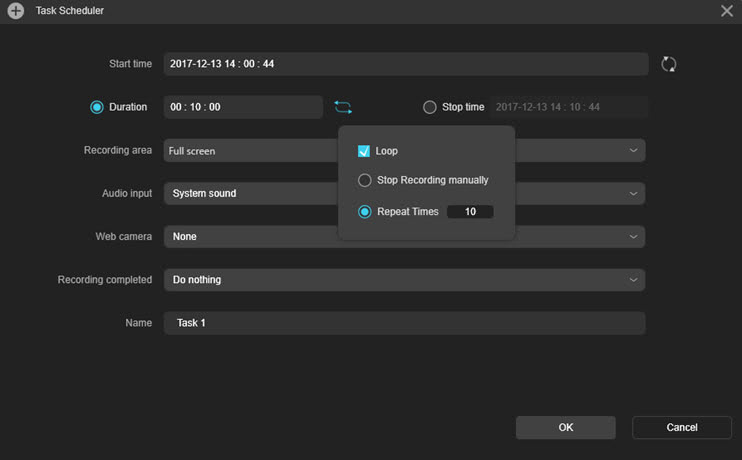Click the greyed Stop time date field
Image resolution: width=742 pixels, height=460 pixels.
[568, 107]
